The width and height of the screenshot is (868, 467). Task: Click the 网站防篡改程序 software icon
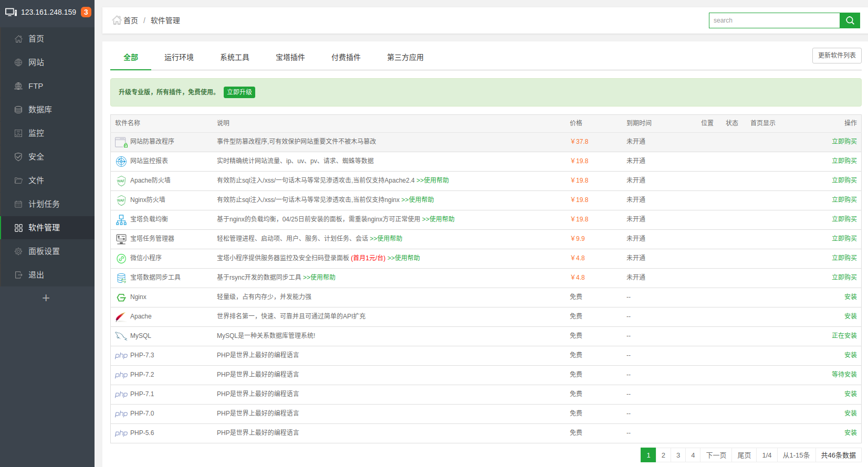pyautogui.click(x=121, y=142)
